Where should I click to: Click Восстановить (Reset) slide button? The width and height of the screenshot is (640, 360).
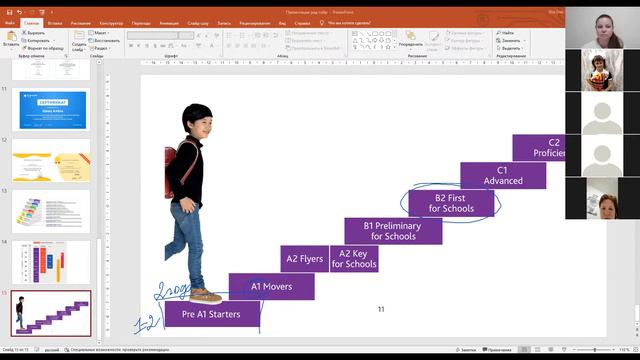pyautogui.click(x=104, y=40)
